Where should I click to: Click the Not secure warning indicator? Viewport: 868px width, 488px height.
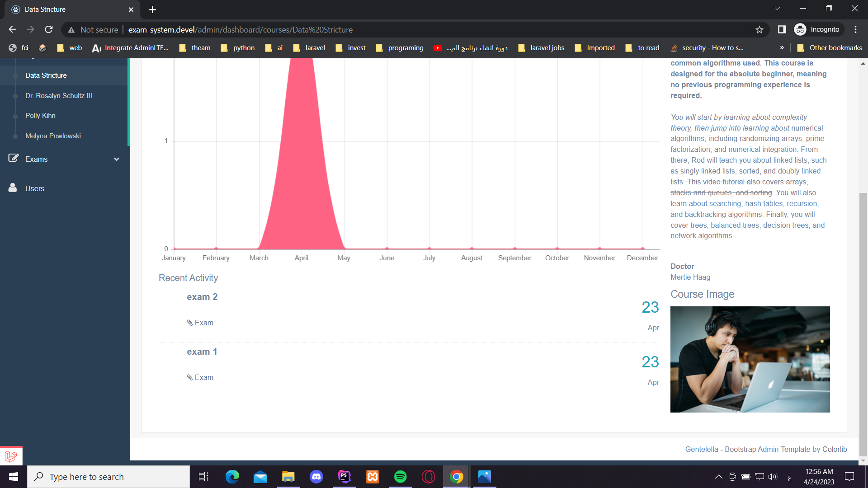(93, 29)
